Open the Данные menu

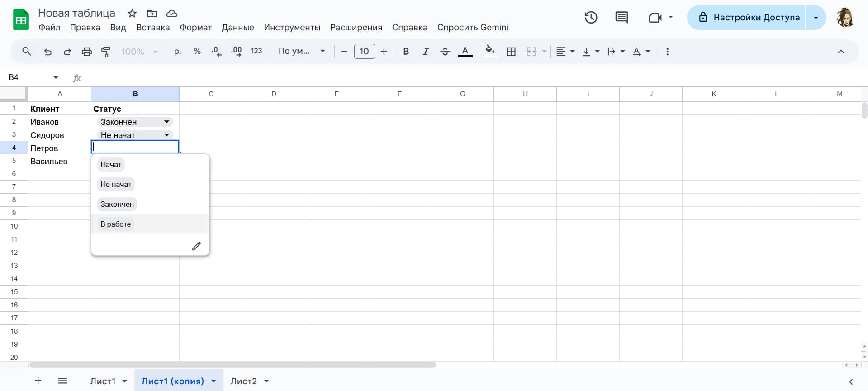pos(237,28)
